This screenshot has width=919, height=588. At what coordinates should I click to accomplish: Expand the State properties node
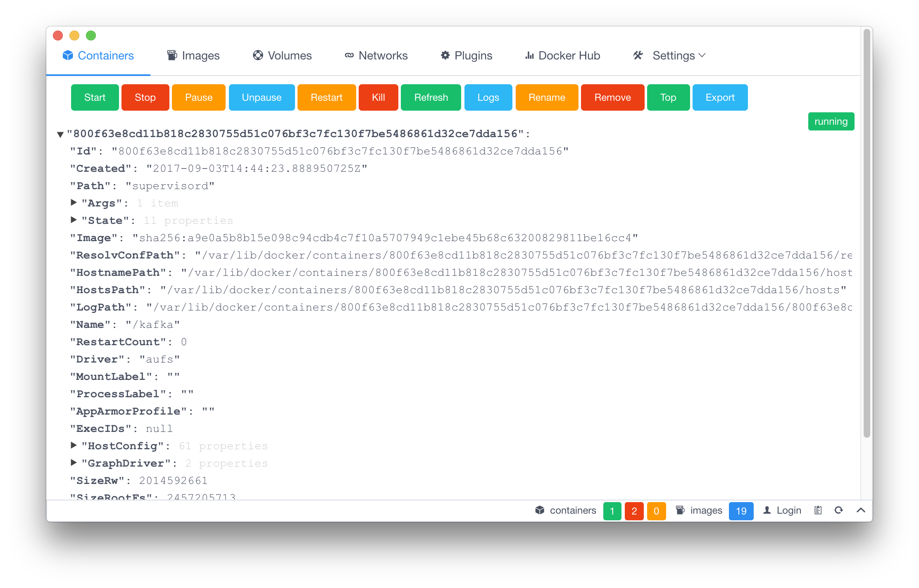point(74,220)
